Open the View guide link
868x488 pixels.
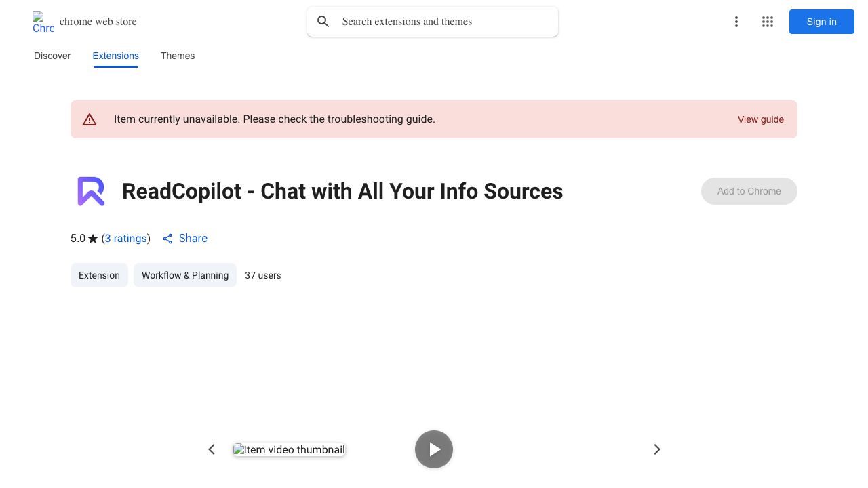[x=760, y=119]
